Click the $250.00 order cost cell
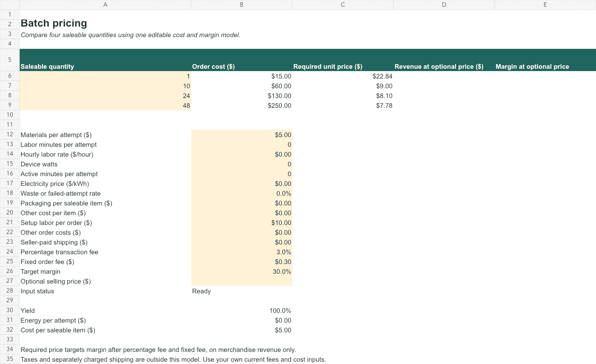Viewport: 596px width, 364px height. point(242,105)
